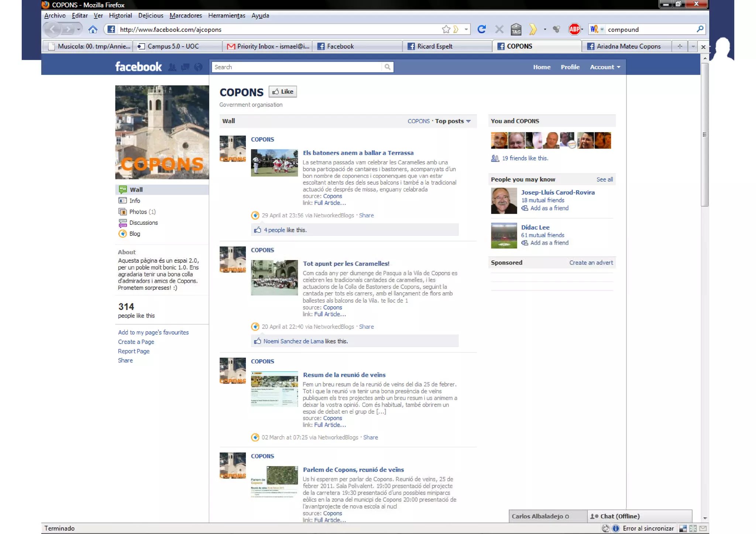The height and width of the screenshot is (534, 756).
Task: Click the mail envelope icon in the status bar
Action: 703,528
